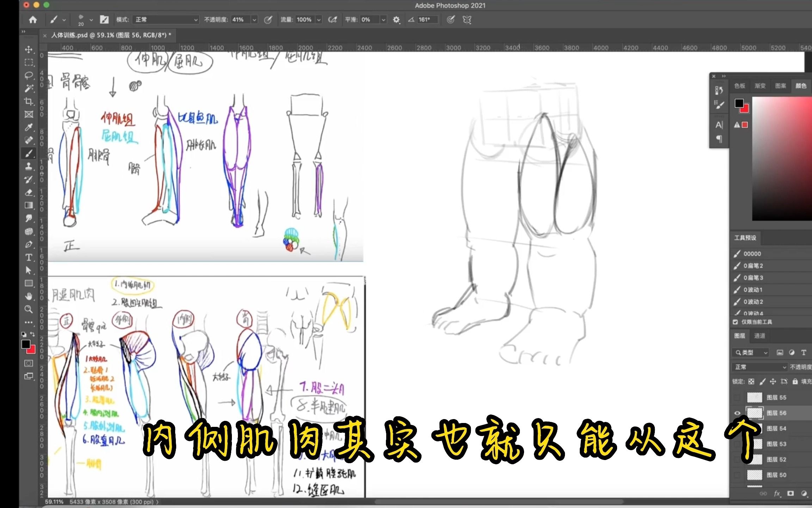Switch to the 通道 channels tab
812x508 pixels.
pyautogui.click(x=759, y=336)
